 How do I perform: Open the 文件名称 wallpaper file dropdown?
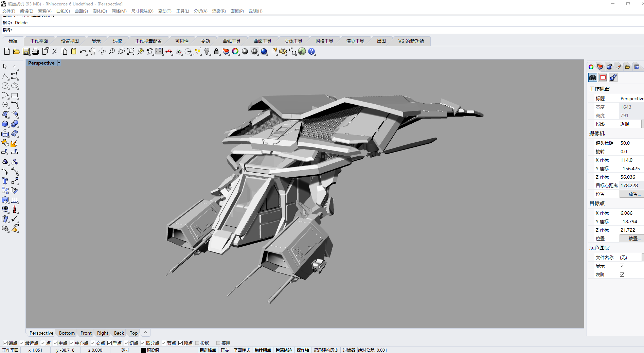click(642, 258)
